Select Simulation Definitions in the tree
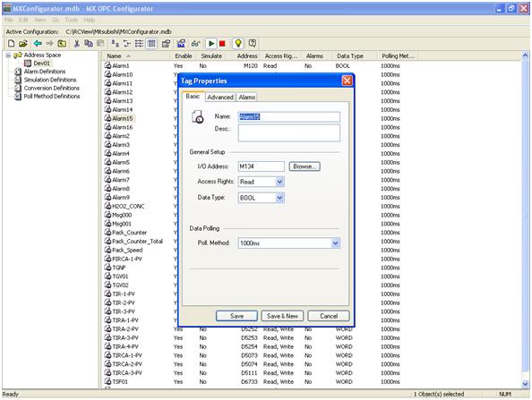This screenshot has width=532, height=400. click(x=50, y=80)
